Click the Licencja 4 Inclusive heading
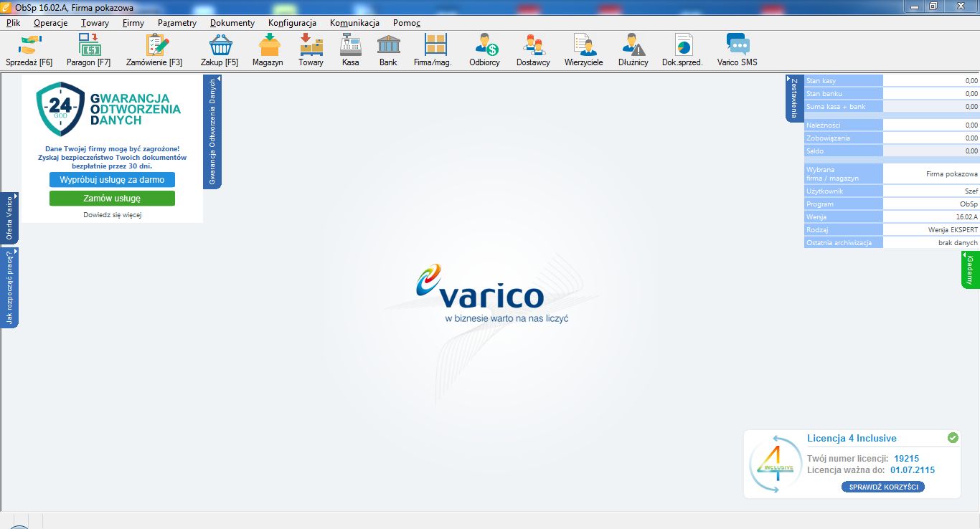Viewport: 980px width, 529px height. pos(852,439)
